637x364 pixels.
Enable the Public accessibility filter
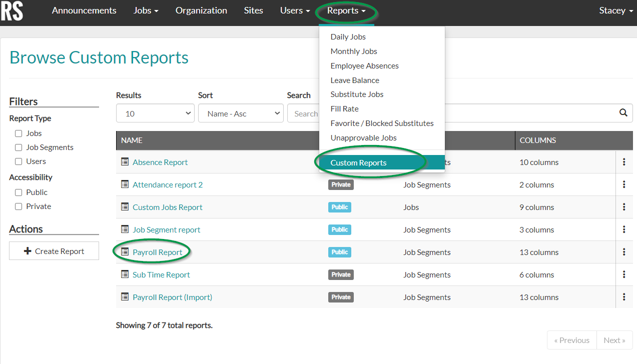[x=19, y=192]
